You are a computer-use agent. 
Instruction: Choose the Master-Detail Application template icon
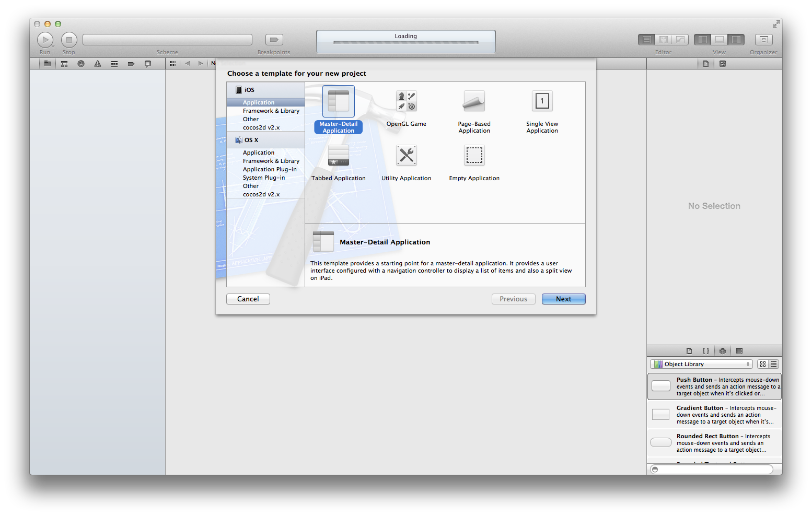(339, 101)
